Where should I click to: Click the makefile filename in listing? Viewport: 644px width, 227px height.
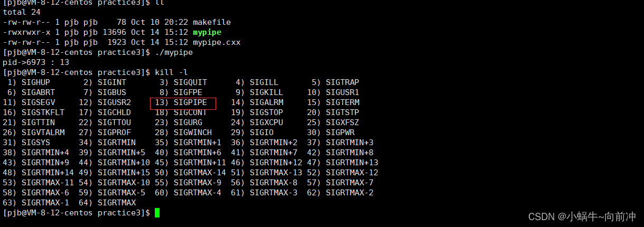tap(211, 22)
